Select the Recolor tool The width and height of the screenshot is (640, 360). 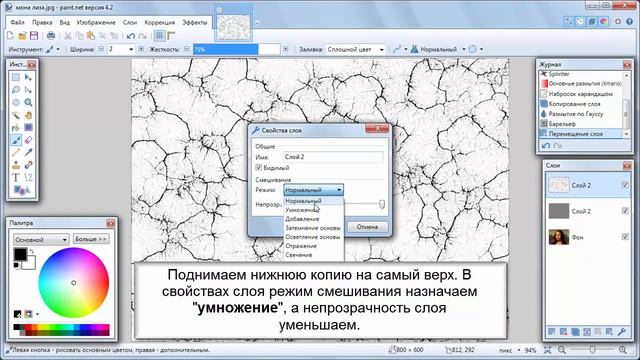click(28, 165)
